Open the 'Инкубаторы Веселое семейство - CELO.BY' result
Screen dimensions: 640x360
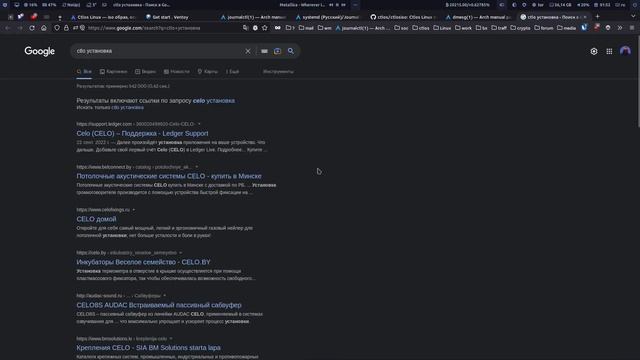pyautogui.click(x=143, y=262)
